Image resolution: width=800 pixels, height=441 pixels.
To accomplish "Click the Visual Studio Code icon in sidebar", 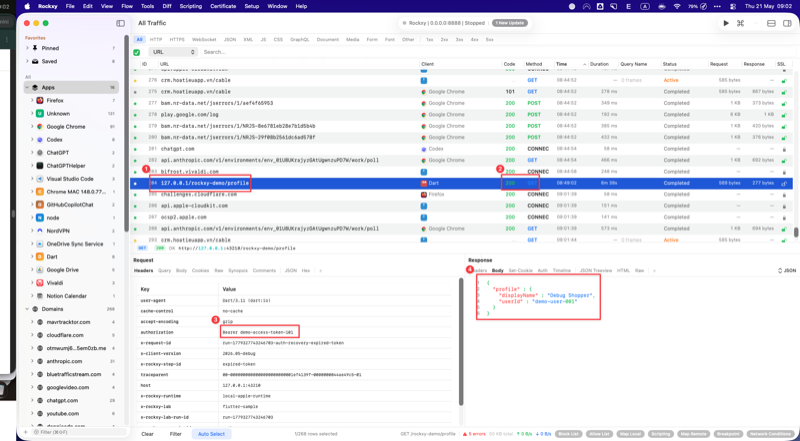I will 40,179.
